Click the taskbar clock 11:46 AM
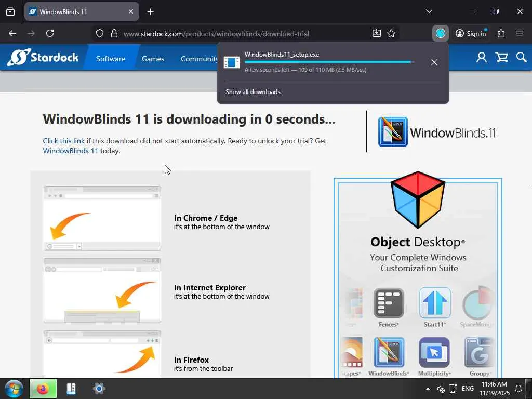The image size is (532, 399). (495, 389)
